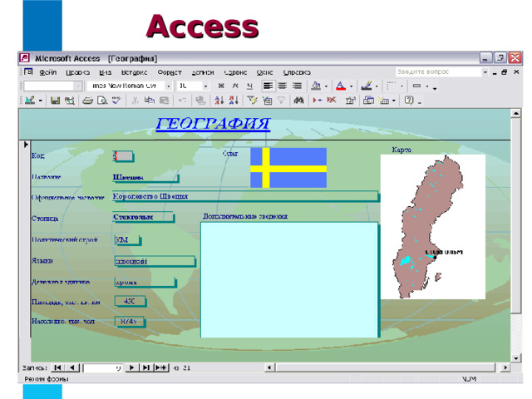Sort records ascending with the A-Я icon
532x399 pixels.
click(x=219, y=101)
